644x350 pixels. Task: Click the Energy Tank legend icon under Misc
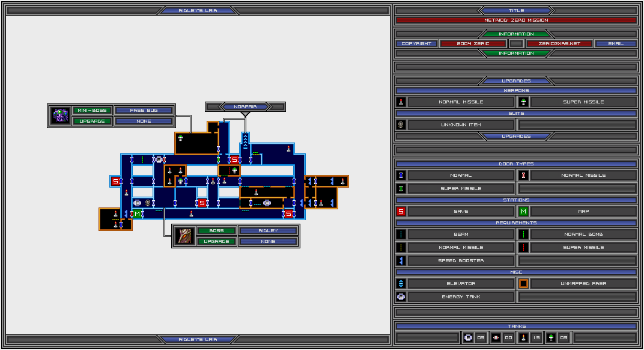401,297
